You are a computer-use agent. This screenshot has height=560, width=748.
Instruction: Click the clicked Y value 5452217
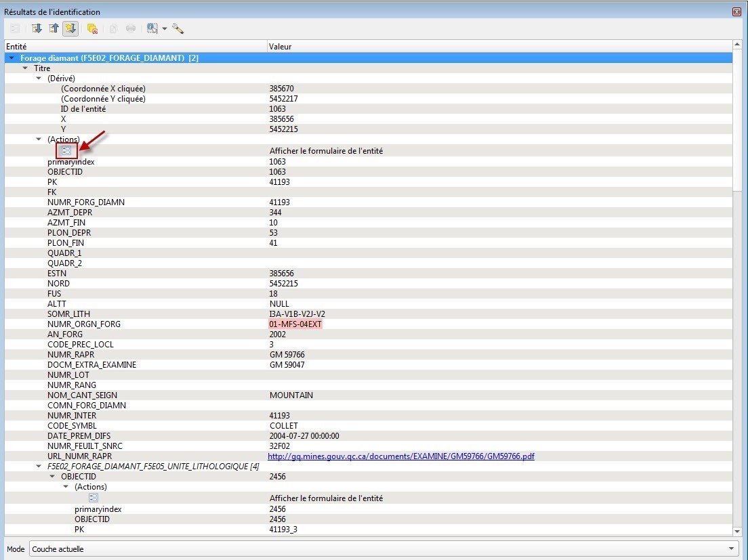click(283, 99)
